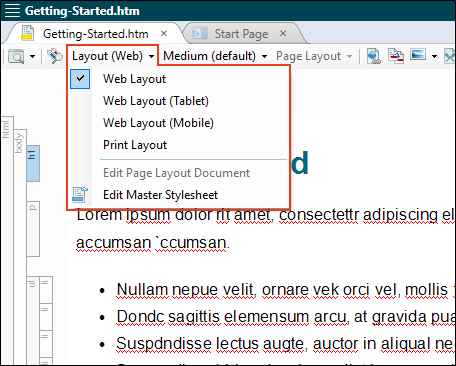Expand the preview button dropdown arrow

click(32, 56)
